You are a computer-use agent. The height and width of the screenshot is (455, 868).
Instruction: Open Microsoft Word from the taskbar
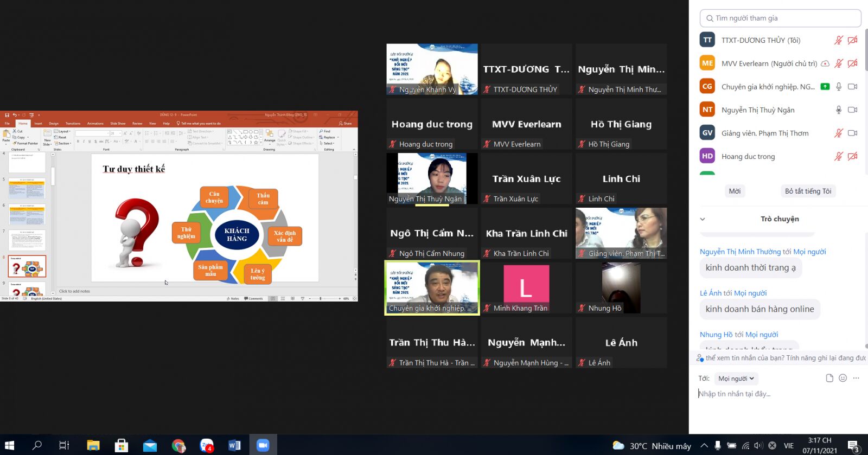click(234, 445)
